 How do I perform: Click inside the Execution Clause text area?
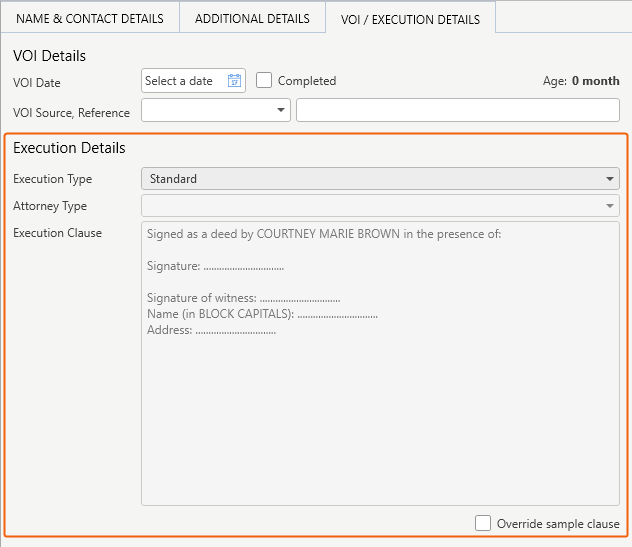pos(380,363)
